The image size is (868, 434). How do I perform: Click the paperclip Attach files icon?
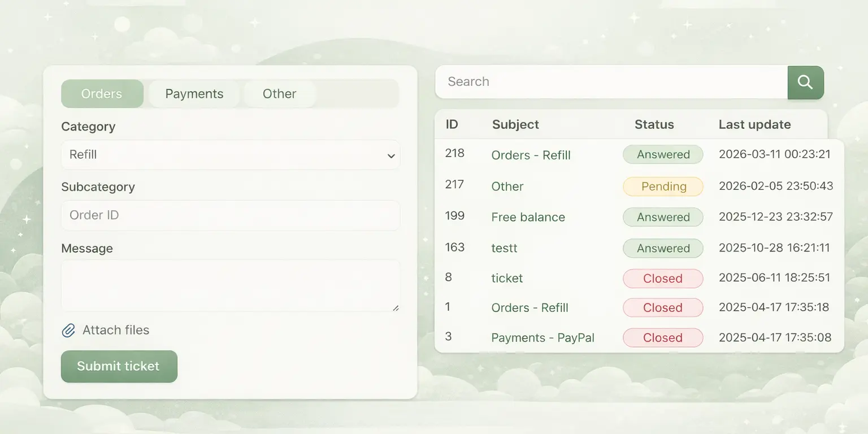69,330
